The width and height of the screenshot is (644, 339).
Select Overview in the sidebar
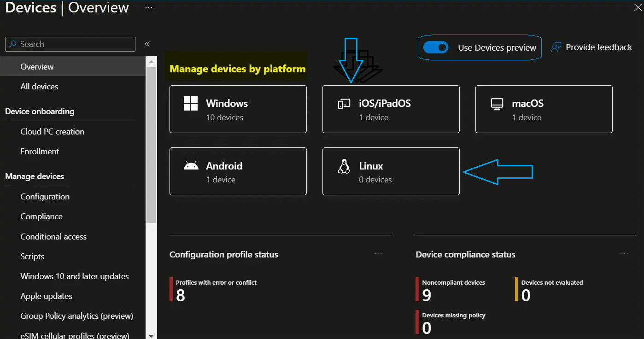pyautogui.click(x=37, y=66)
